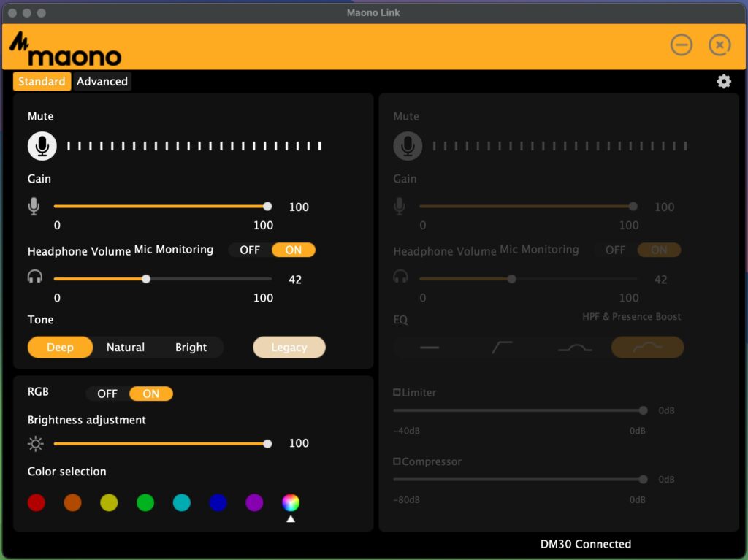
Task: Adjust the Headphone Volume slider handle
Action: 146,279
